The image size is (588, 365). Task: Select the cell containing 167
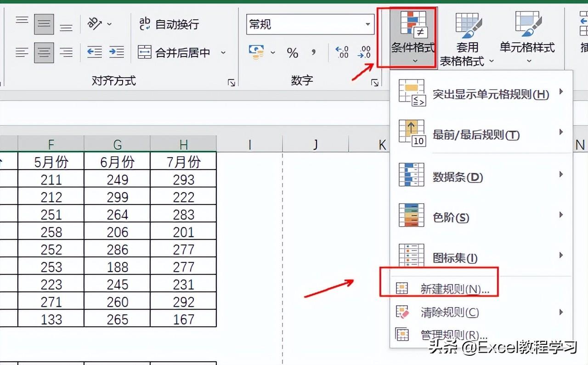click(183, 319)
